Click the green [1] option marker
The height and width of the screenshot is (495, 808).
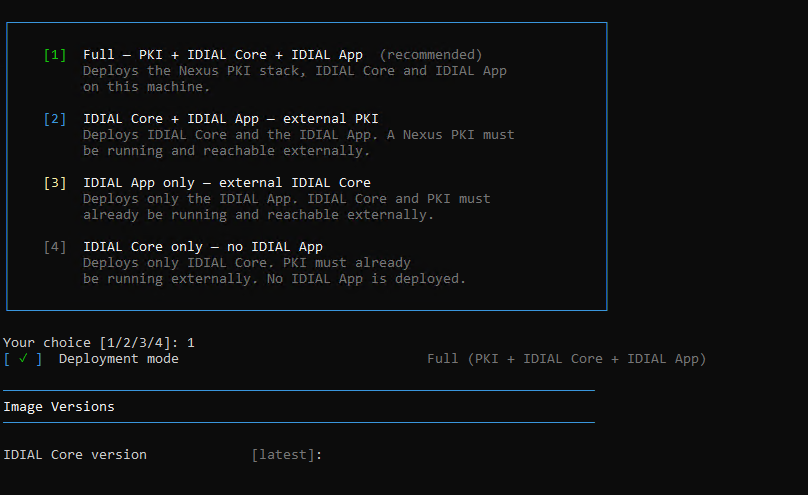[55, 55]
